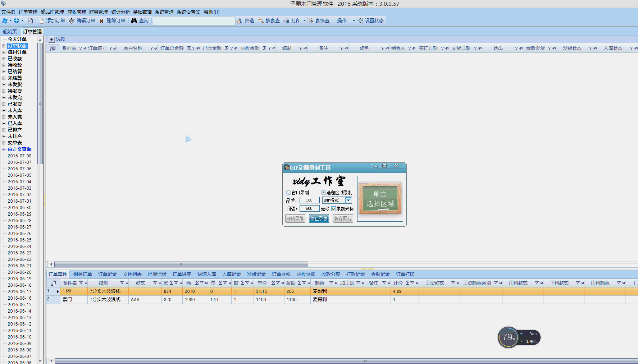Click the toolbar search text field

click(x=194, y=21)
